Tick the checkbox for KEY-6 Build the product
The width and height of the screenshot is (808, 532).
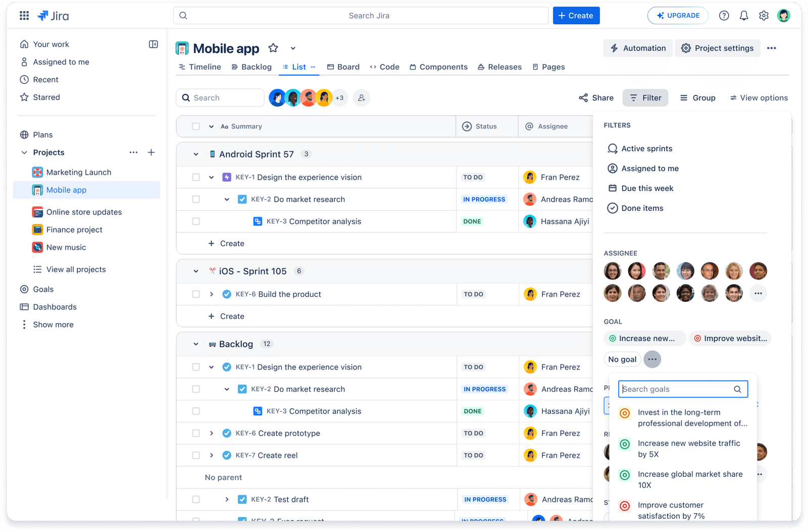pos(196,294)
